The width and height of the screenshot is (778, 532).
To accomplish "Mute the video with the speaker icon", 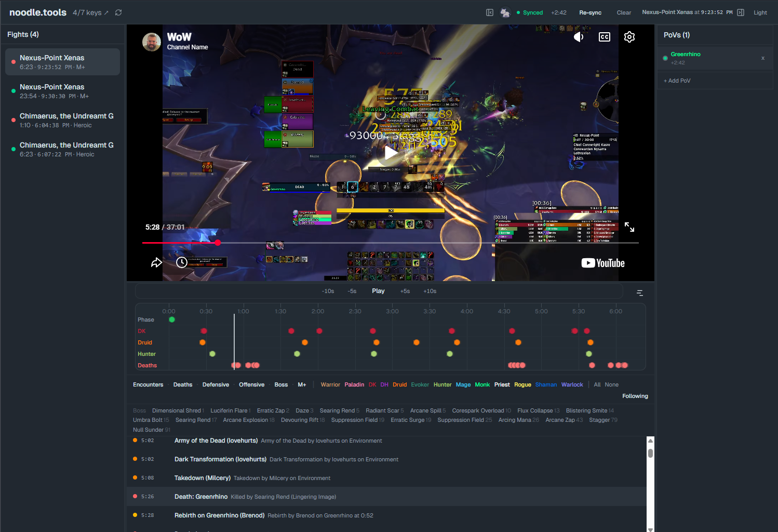I will [x=579, y=37].
